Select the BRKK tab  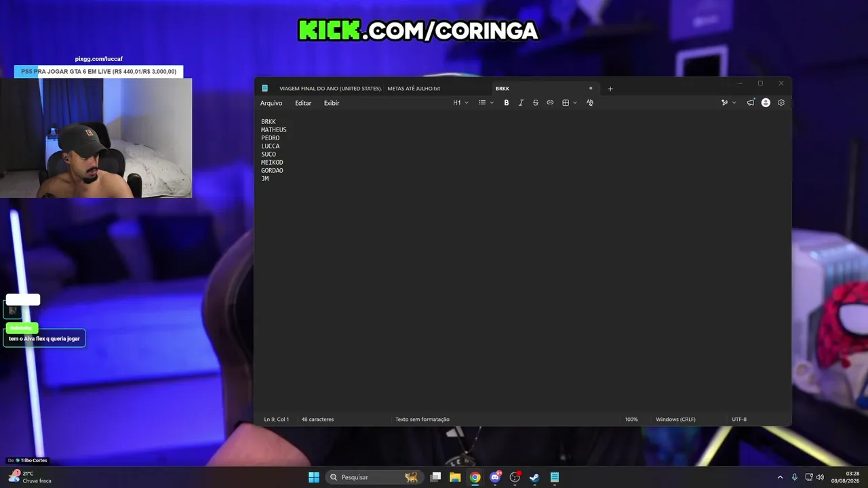502,89
